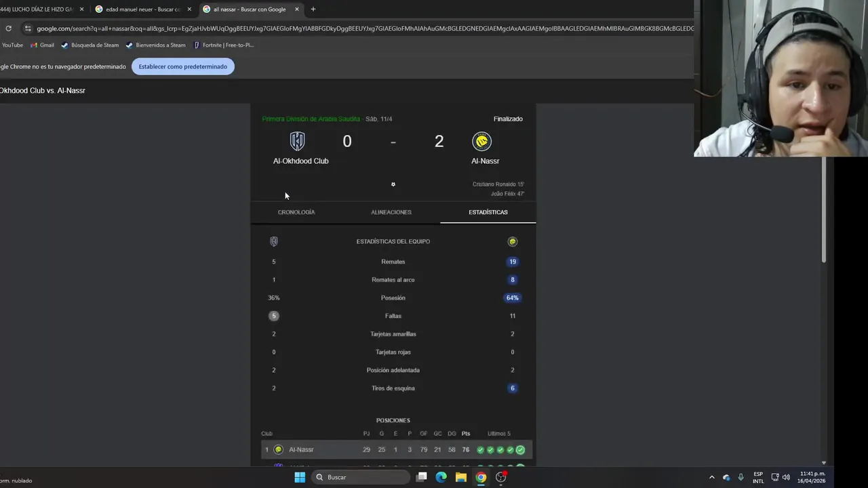The height and width of the screenshot is (488, 868).
Task: Open the Al-Okhdood Club team name
Action: (x=300, y=161)
